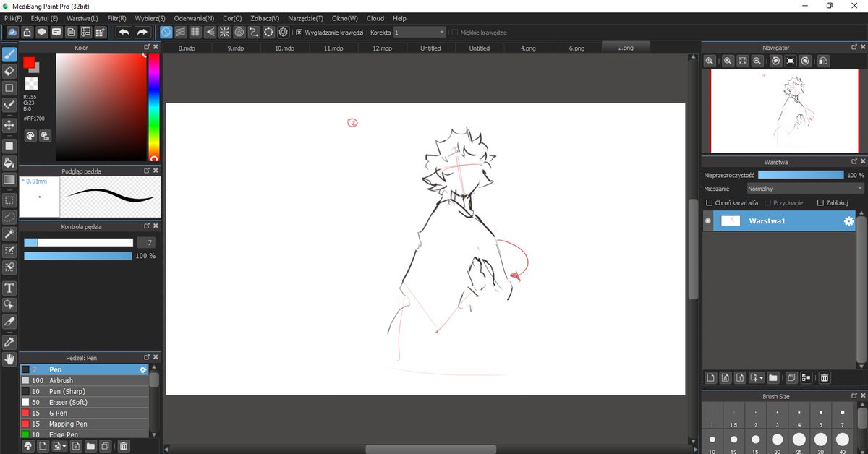Switch to the 8.mdp tab

[x=187, y=48]
